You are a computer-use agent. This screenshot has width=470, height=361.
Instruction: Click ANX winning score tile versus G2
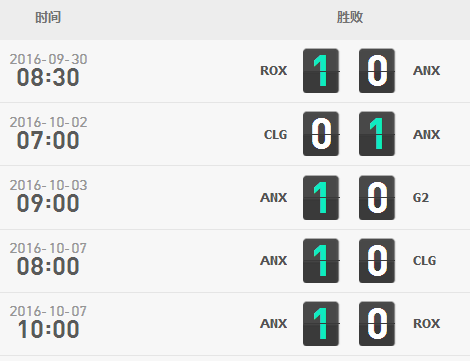[x=321, y=198]
